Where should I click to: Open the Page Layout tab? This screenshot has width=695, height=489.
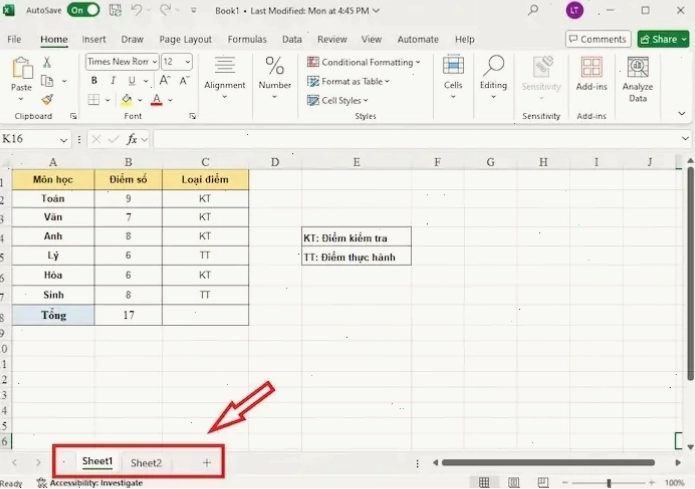(x=185, y=39)
